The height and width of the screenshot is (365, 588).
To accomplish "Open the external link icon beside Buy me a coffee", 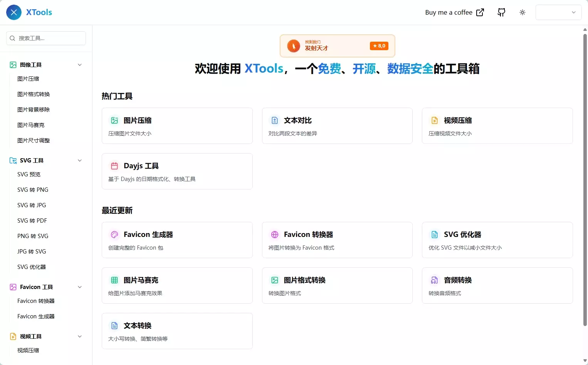I will [x=480, y=12].
